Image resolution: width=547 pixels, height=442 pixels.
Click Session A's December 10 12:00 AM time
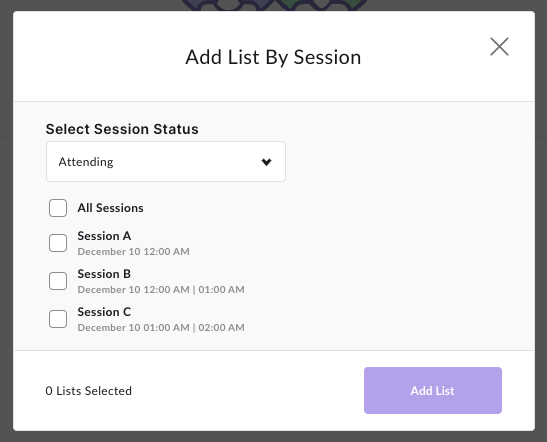tap(134, 252)
